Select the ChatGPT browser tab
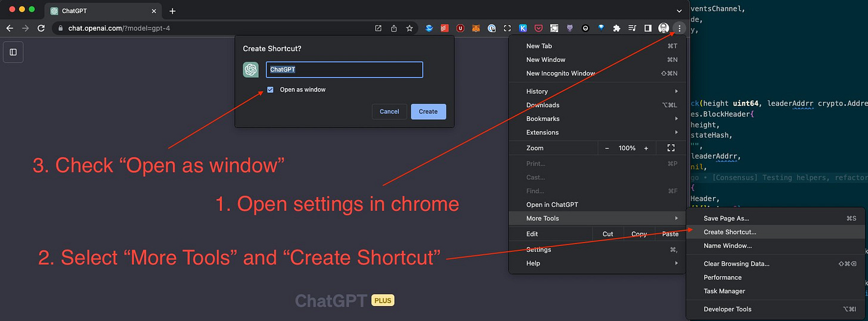 [103, 11]
